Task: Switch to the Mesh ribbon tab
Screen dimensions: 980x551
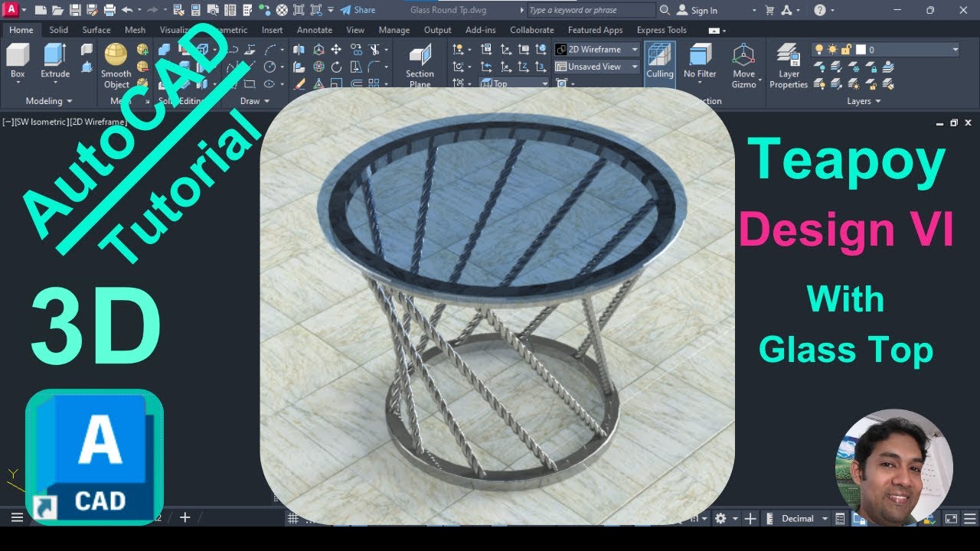Action: [x=135, y=30]
